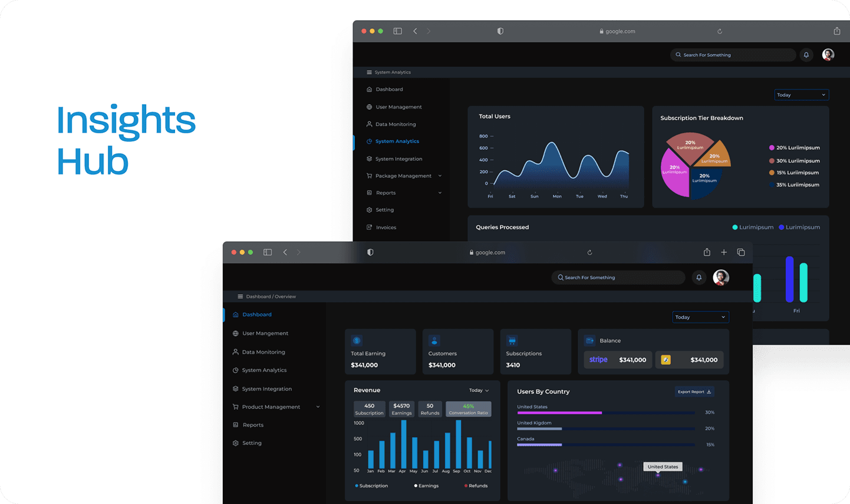Click the United States progress bar
The height and width of the screenshot is (504, 850).
tap(606, 413)
